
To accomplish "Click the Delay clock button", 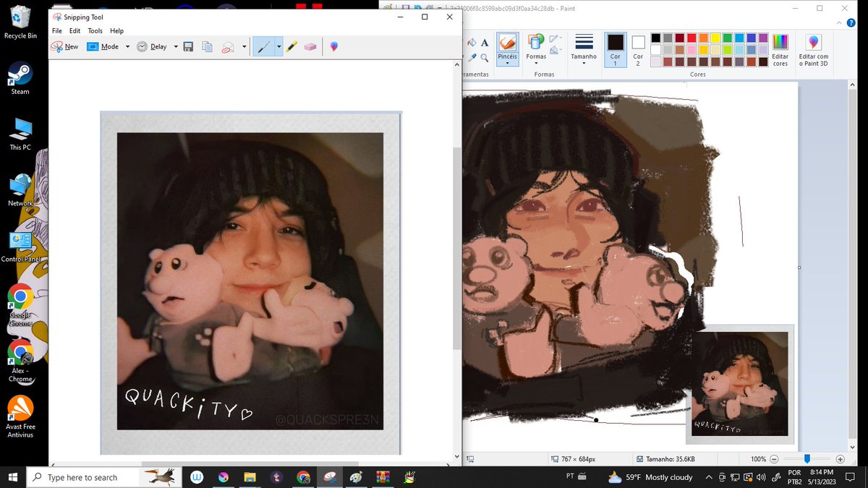I will (152, 46).
